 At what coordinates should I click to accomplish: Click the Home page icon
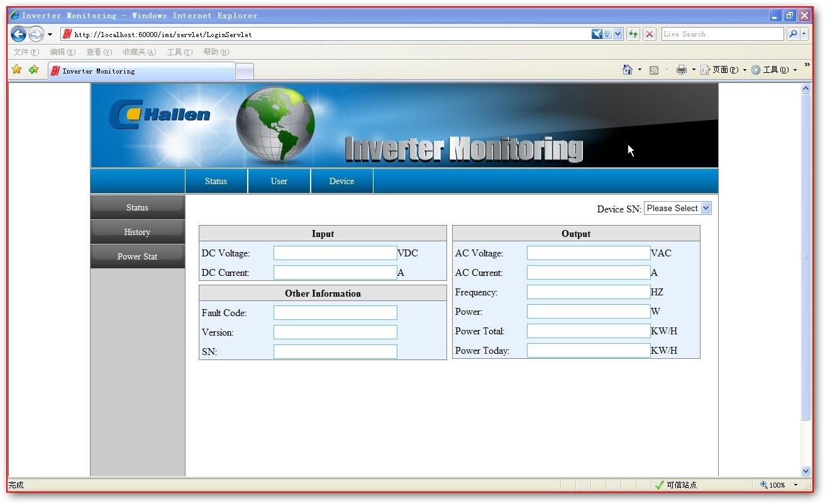(627, 70)
